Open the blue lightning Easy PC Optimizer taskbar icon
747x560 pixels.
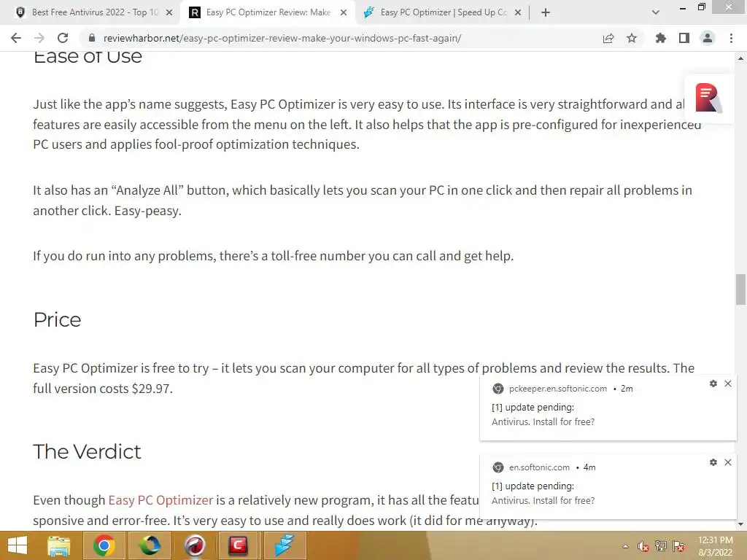coord(284,545)
